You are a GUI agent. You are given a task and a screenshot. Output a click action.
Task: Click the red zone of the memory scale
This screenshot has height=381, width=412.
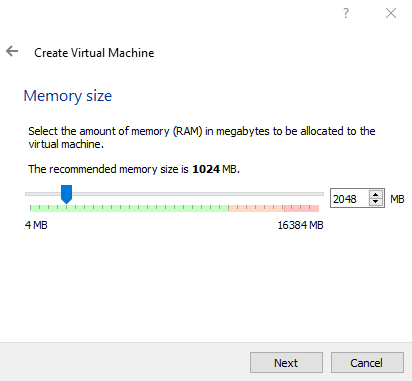coord(302,208)
